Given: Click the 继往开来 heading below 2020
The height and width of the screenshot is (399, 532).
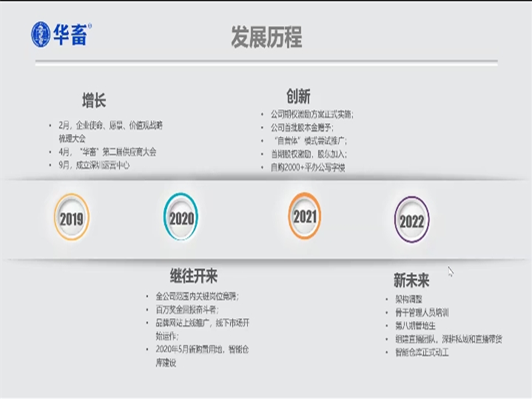Looking at the screenshot, I should click(194, 275).
